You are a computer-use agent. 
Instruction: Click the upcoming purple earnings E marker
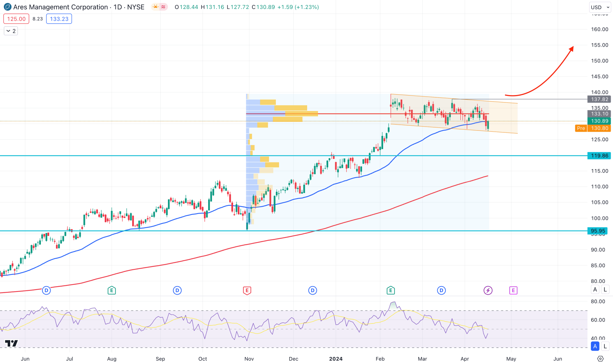coord(513,290)
